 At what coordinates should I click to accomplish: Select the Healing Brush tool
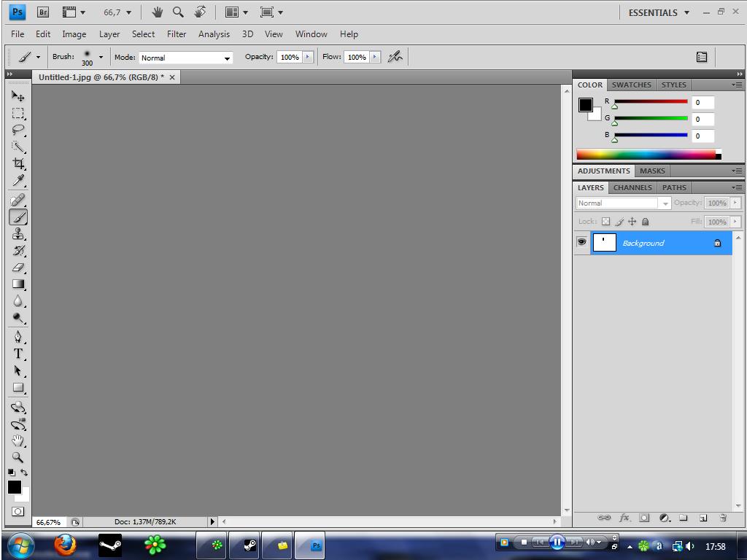point(18,200)
